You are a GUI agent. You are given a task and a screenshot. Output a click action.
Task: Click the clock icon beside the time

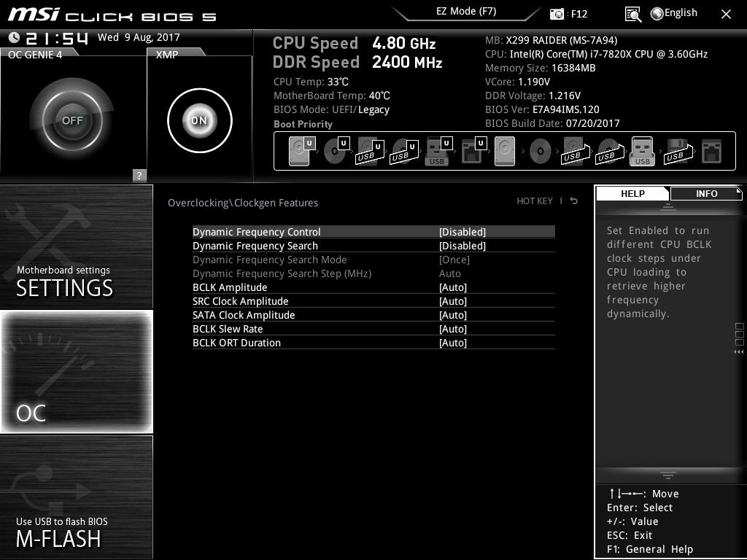click(x=14, y=38)
